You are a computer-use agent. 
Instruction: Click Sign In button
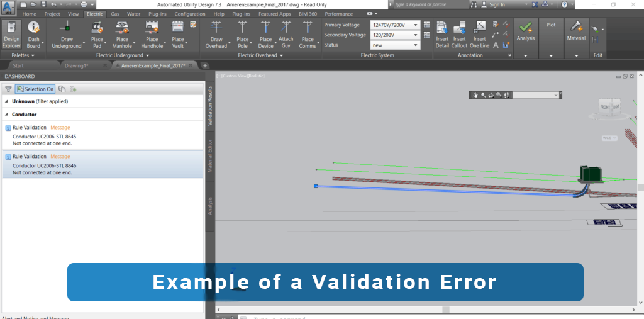click(493, 4)
